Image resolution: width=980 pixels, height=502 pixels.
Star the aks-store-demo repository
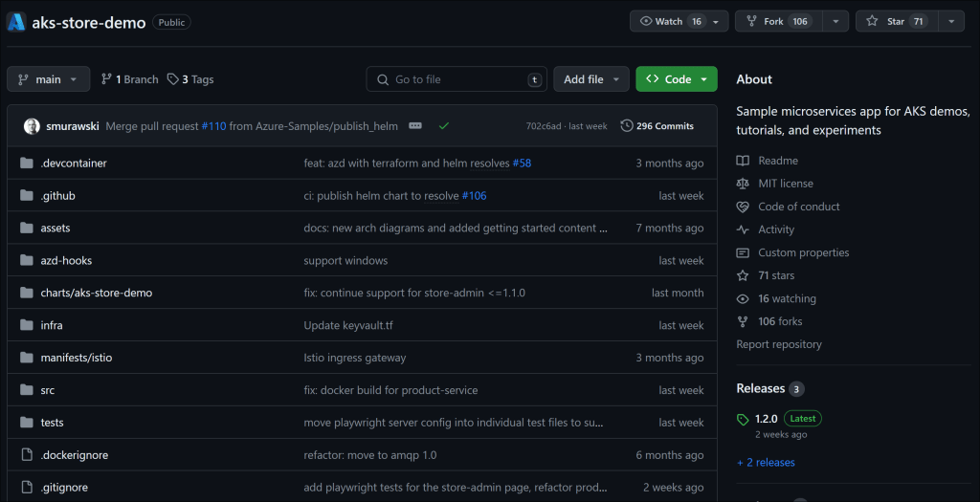pos(896,21)
